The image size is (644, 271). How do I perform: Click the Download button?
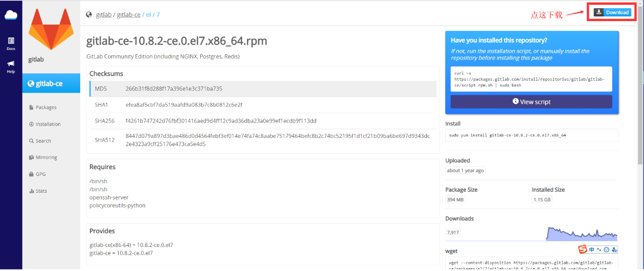coord(612,12)
